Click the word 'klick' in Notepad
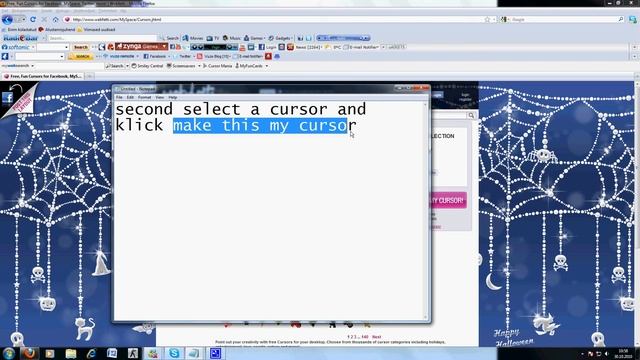Viewport: 640px width, 360px height. click(139, 125)
